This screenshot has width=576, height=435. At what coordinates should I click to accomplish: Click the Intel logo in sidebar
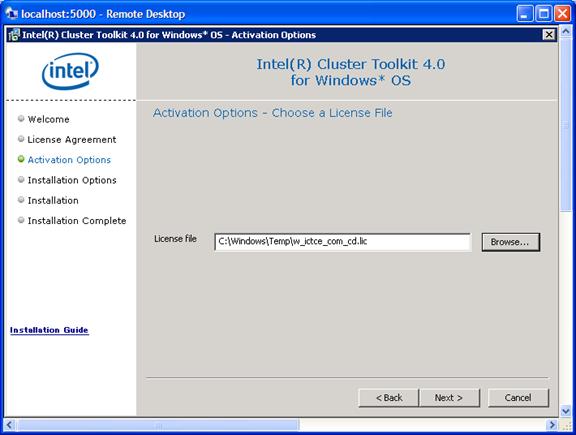[70, 71]
